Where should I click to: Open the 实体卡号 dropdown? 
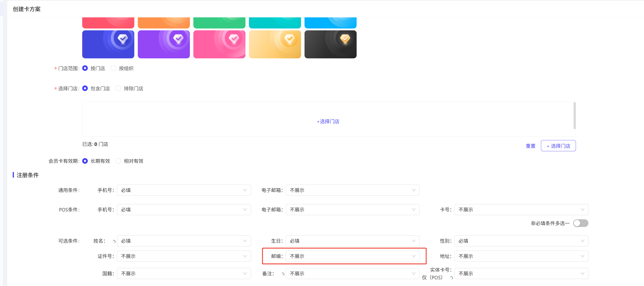point(521,273)
